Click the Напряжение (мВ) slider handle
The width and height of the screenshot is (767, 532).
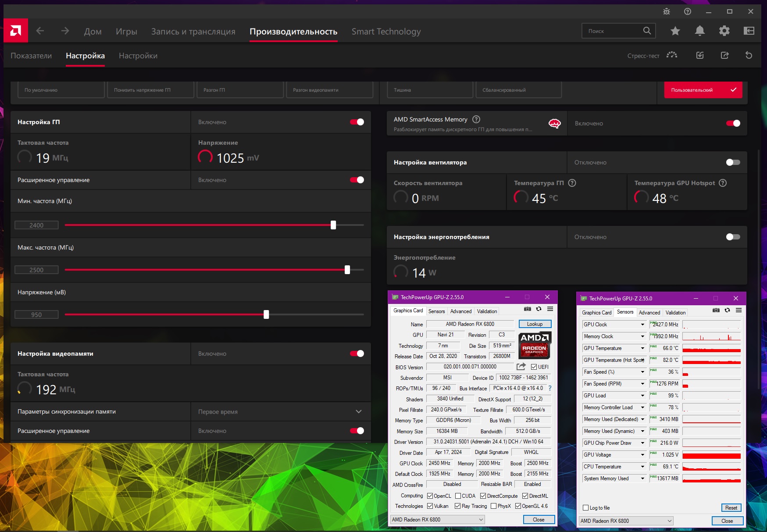coord(266,314)
